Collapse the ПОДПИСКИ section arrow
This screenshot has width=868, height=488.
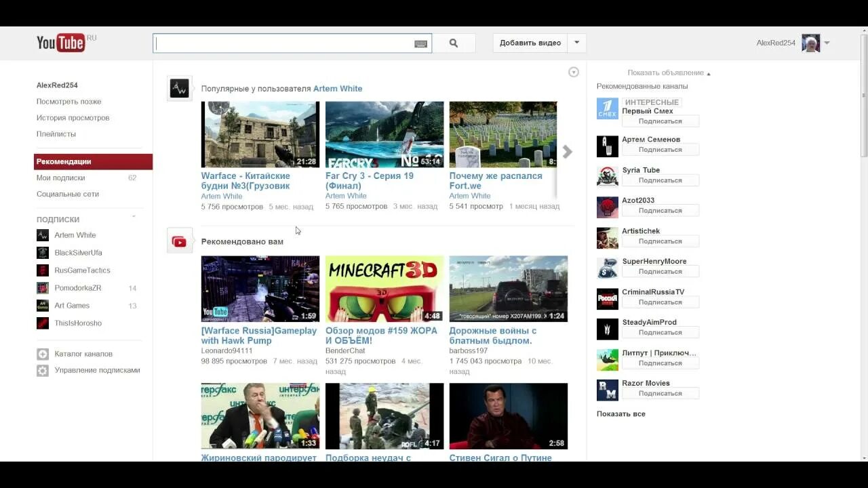pyautogui.click(x=134, y=217)
